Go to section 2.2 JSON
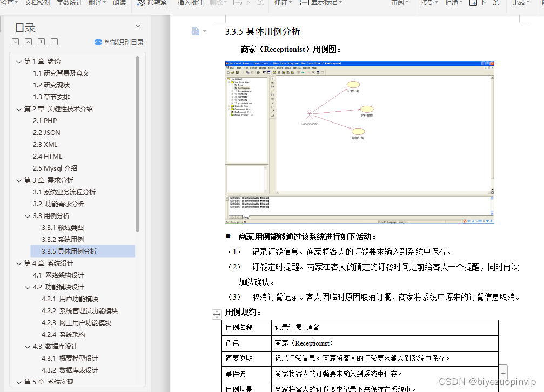544x392 pixels. 47,132
